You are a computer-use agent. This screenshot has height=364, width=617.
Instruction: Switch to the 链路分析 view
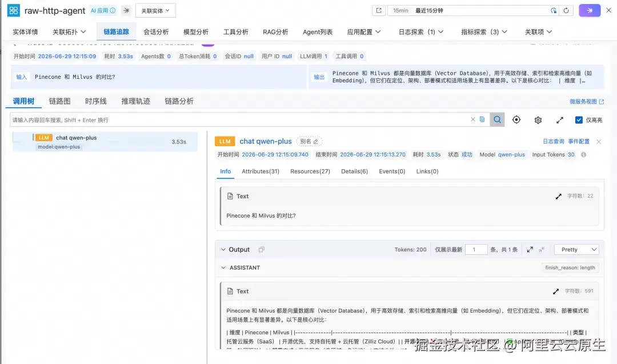[x=179, y=101]
